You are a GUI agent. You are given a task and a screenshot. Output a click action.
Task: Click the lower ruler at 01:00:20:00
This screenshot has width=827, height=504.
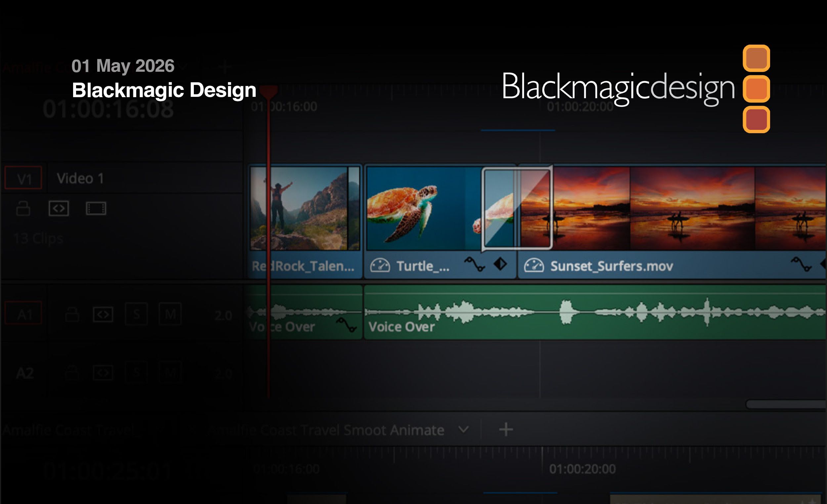tap(582, 469)
